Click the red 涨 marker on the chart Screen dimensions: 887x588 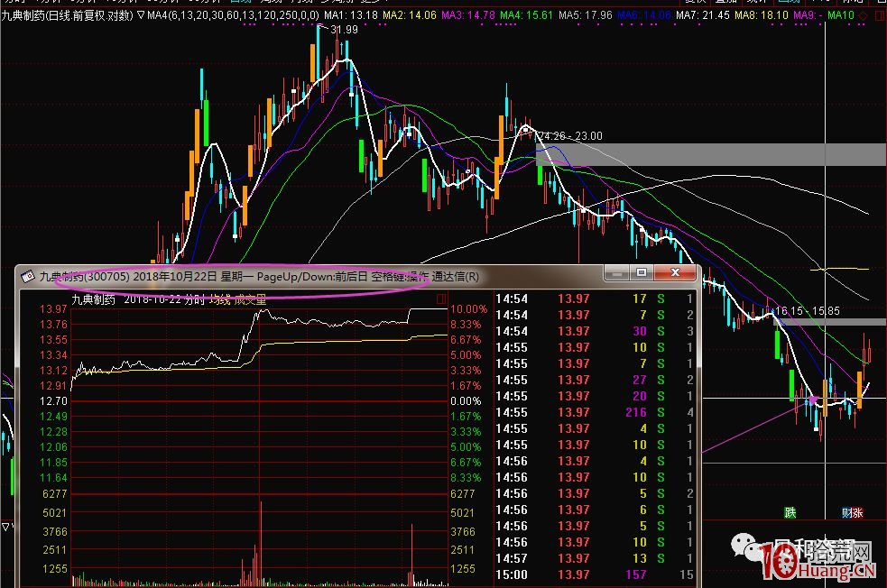pos(858,513)
